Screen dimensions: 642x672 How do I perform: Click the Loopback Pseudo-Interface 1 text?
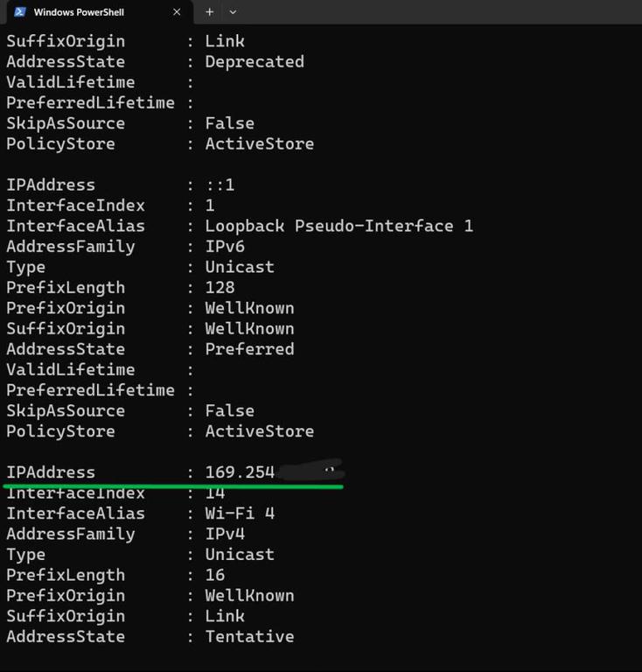tap(338, 226)
